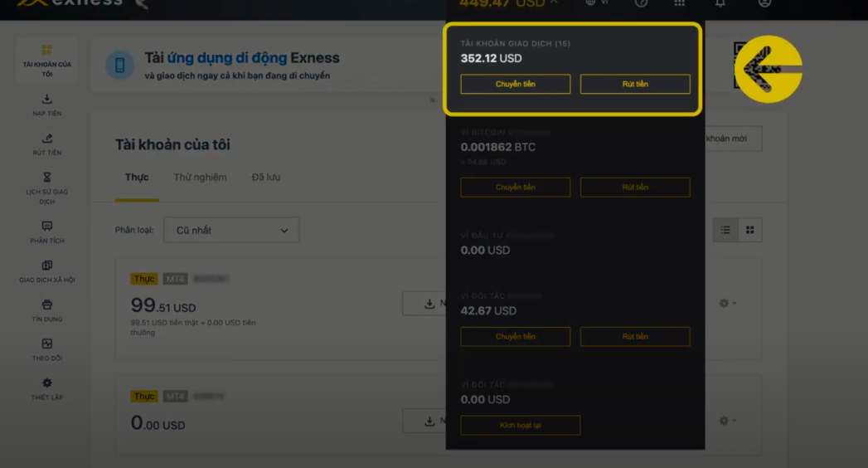
Task: Click the mobile app phone icon banner
Action: (119, 66)
